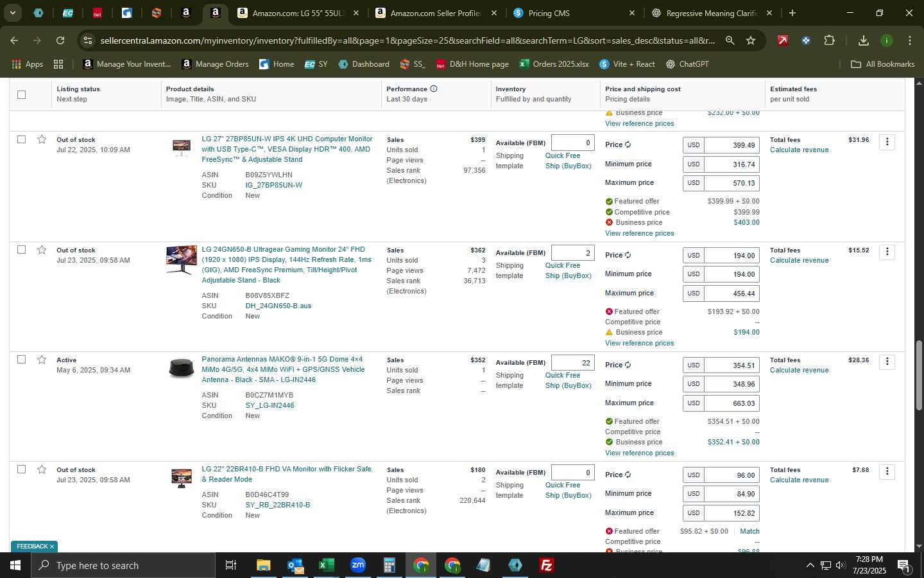Click the refresh icon beside Price at 354.51
924x578 pixels.
pyautogui.click(x=628, y=365)
